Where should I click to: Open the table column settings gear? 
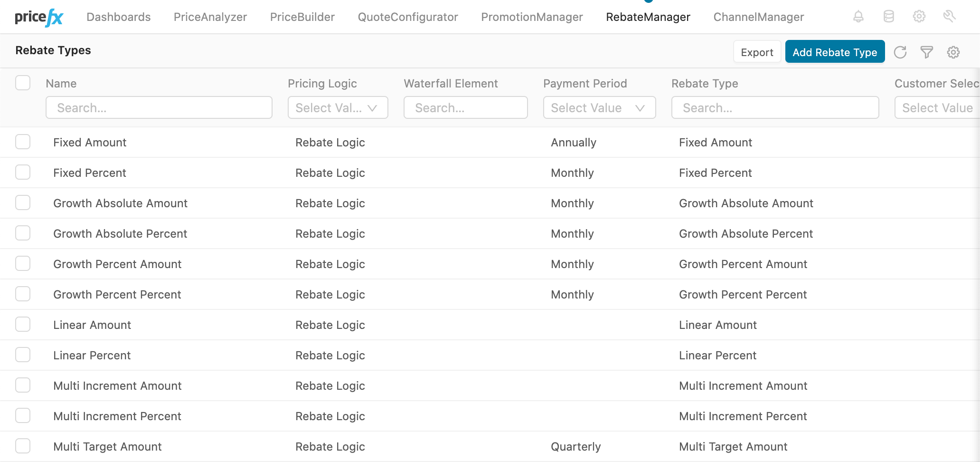tap(953, 52)
